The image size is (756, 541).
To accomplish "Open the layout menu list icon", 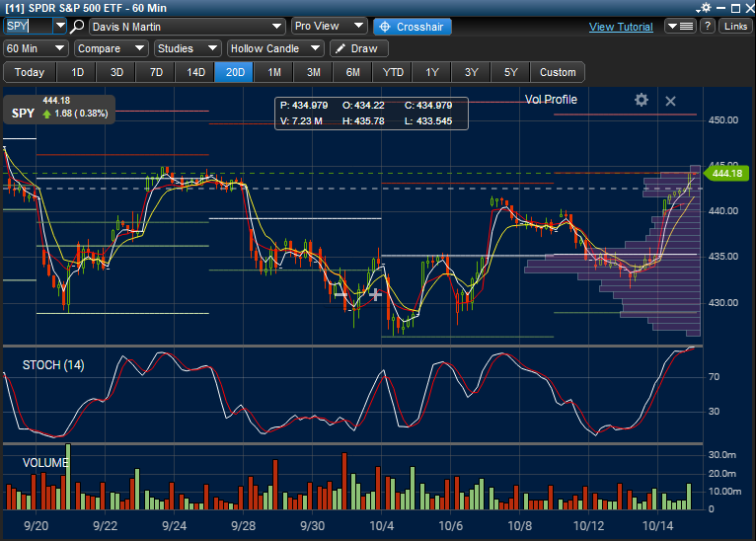I will (680, 26).
